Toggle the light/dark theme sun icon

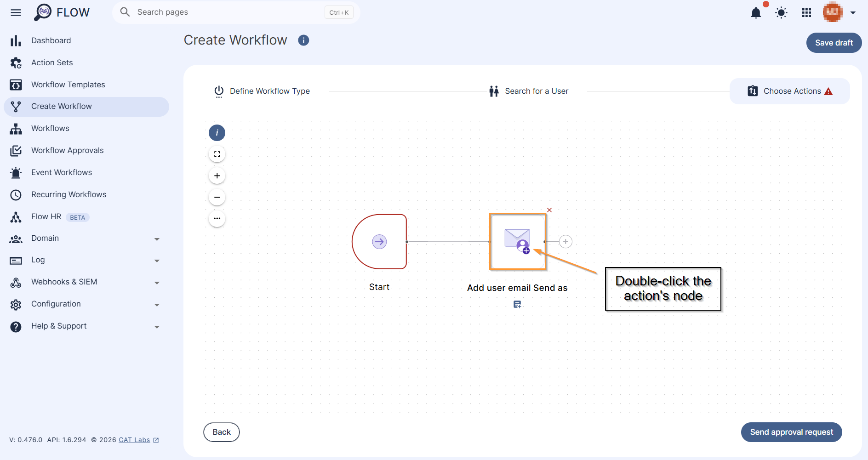click(781, 12)
